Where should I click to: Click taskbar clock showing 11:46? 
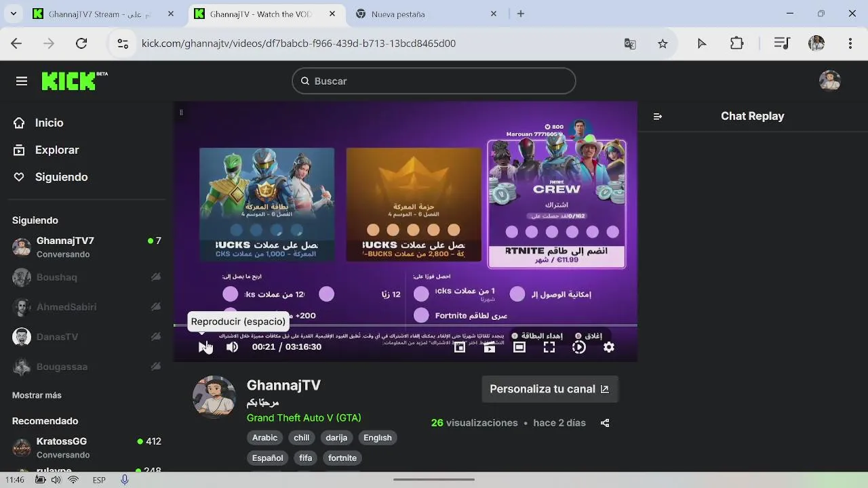point(14,480)
